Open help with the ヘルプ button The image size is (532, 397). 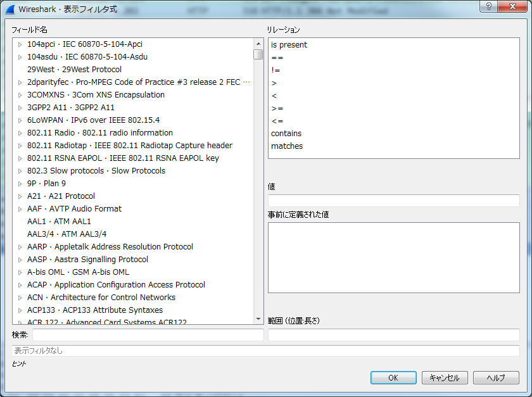click(496, 377)
